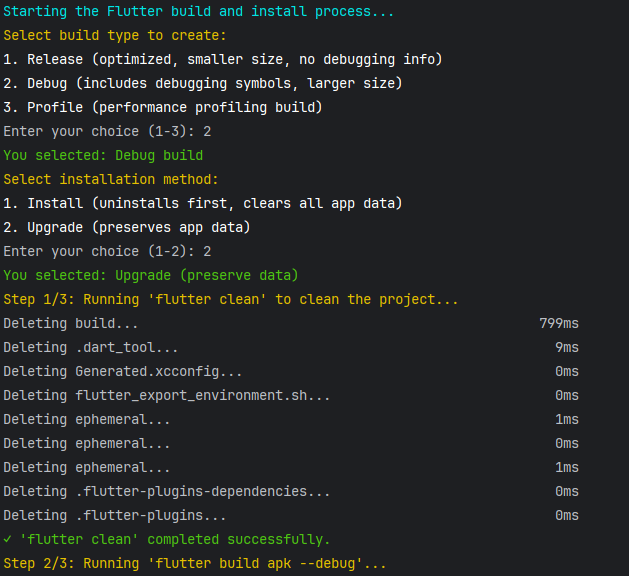629x576 pixels.
Task: Click the Profile build option line
Action: point(163,107)
